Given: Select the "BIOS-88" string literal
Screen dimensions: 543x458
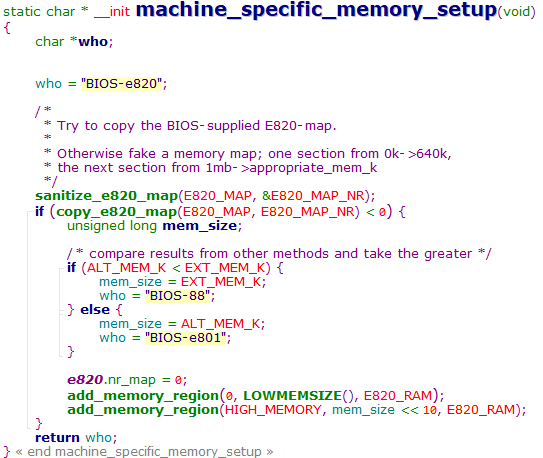Looking at the screenshot, I should click(178, 296).
